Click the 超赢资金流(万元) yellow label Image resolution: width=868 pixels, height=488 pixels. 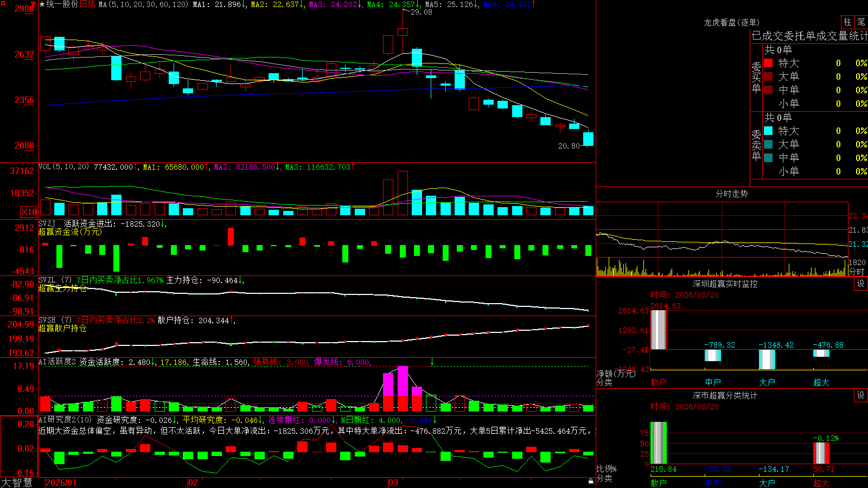click(x=70, y=232)
